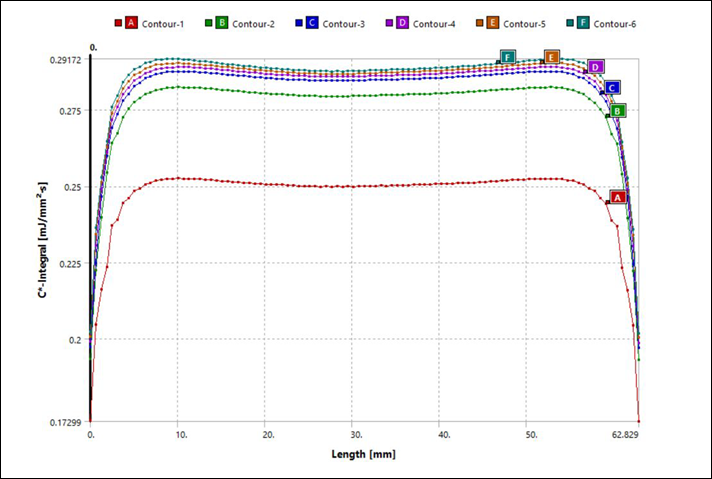Click curve tag B on the green curve
Viewport: 712px width, 479px height.
618,111
